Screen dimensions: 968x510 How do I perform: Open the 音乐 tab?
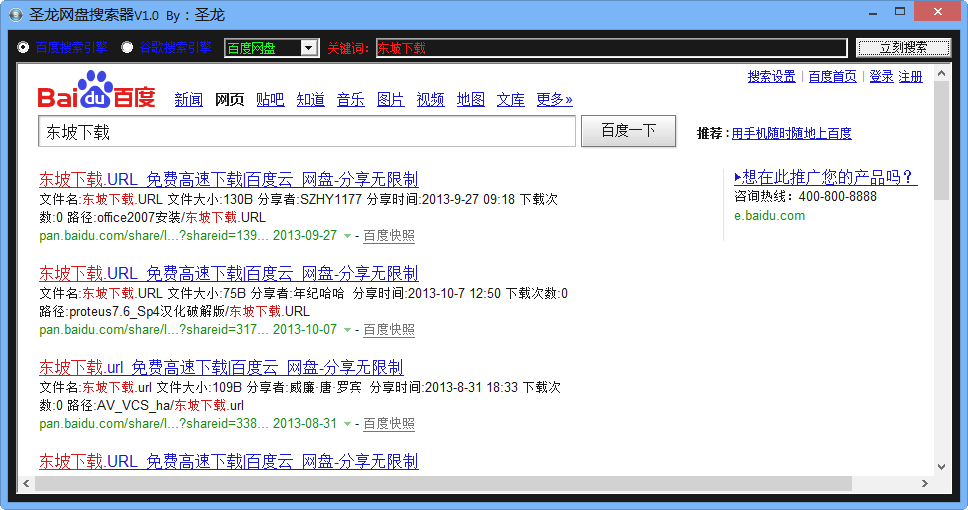coord(351,99)
